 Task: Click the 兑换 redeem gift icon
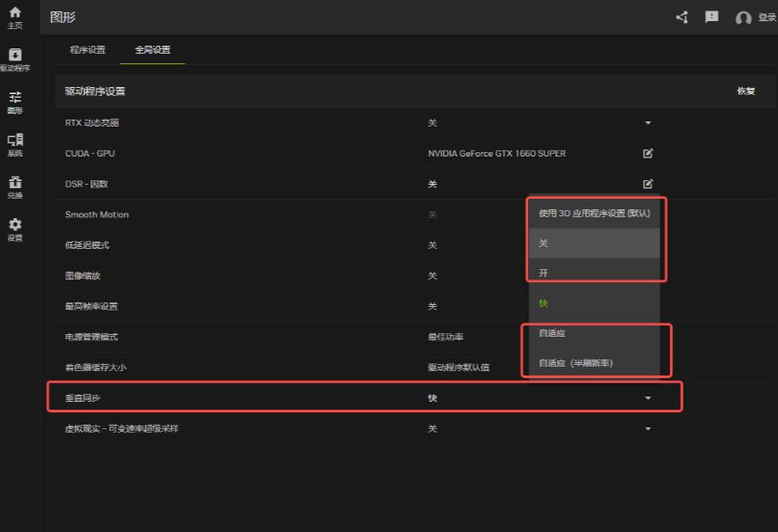tap(15, 186)
